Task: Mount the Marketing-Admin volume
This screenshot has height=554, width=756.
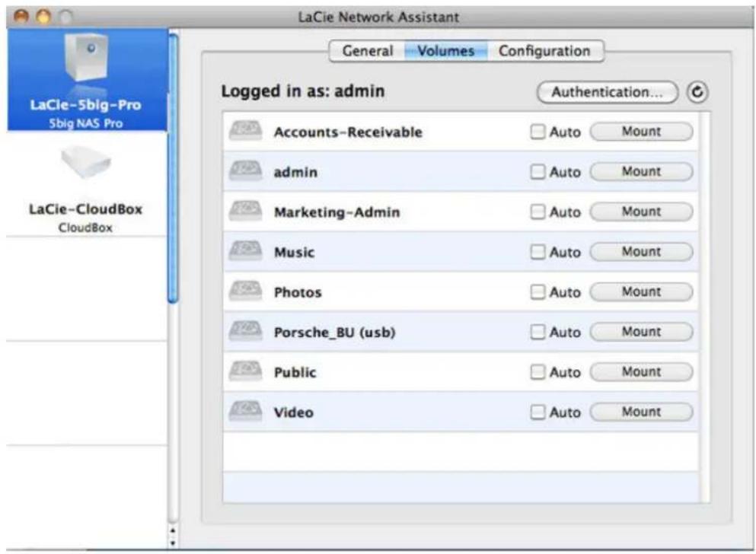Action: (x=641, y=212)
